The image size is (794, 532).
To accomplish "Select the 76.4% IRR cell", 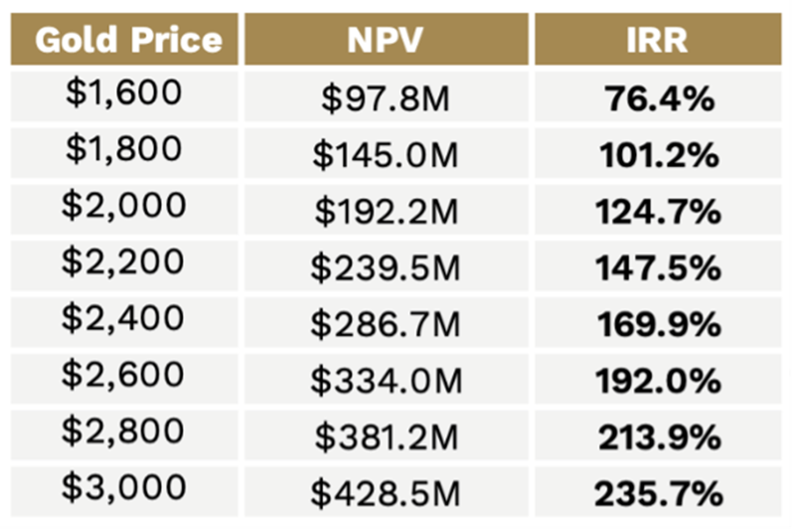I will click(658, 96).
